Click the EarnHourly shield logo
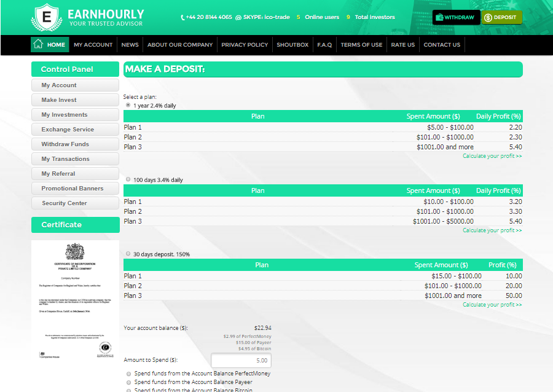 click(47, 17)
